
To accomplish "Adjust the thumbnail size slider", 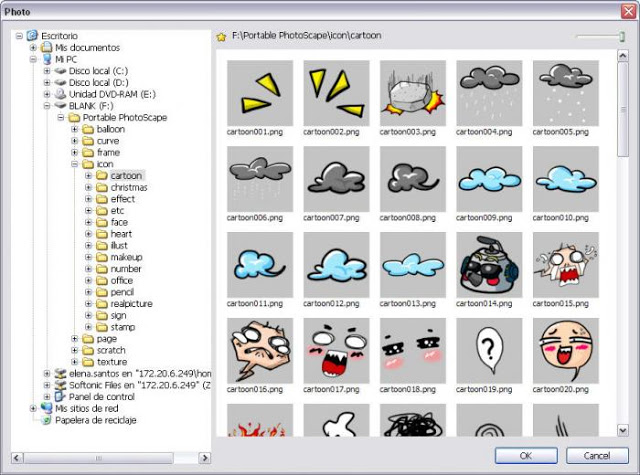I will (622, 37).
